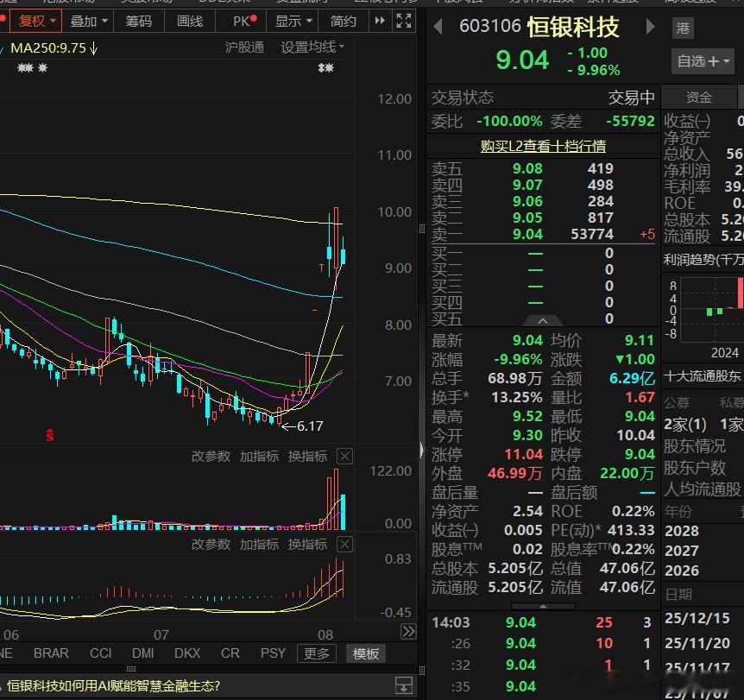Click the 2028 year row
The height and width of the screenshot is (700, 744).
(x=682, y=531)
